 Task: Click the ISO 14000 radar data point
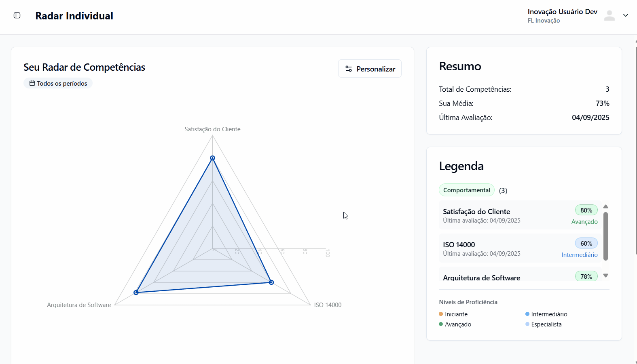271,282
